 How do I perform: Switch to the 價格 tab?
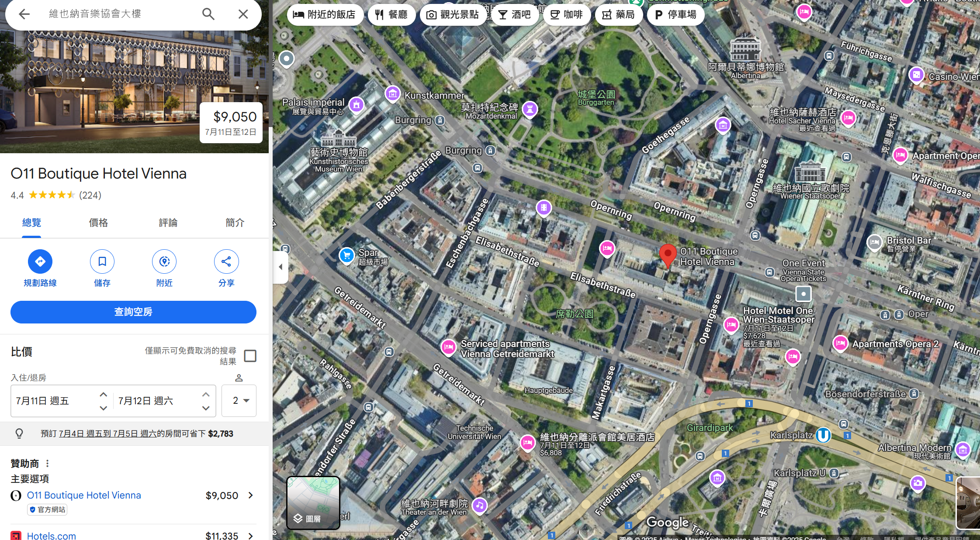tap(98, 223)
